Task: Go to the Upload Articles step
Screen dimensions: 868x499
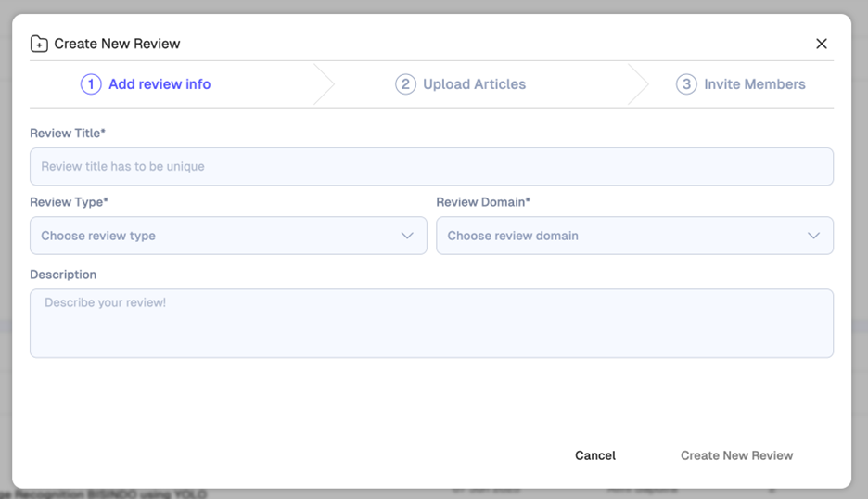Action: pos(474,84)
